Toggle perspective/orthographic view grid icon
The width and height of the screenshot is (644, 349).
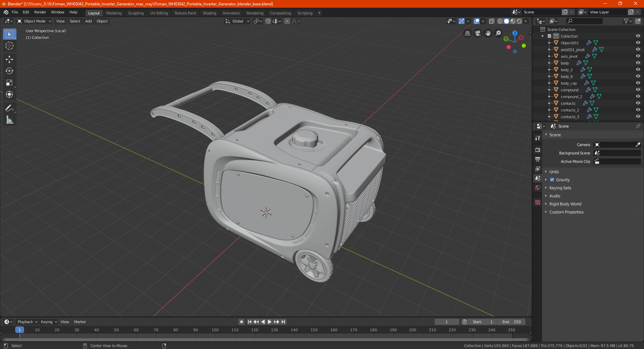(467, 33)
